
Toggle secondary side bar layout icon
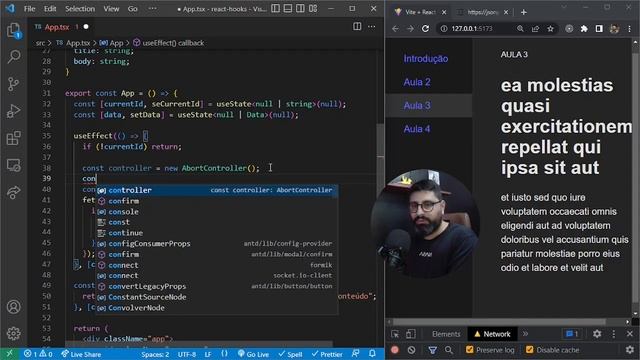300,9
